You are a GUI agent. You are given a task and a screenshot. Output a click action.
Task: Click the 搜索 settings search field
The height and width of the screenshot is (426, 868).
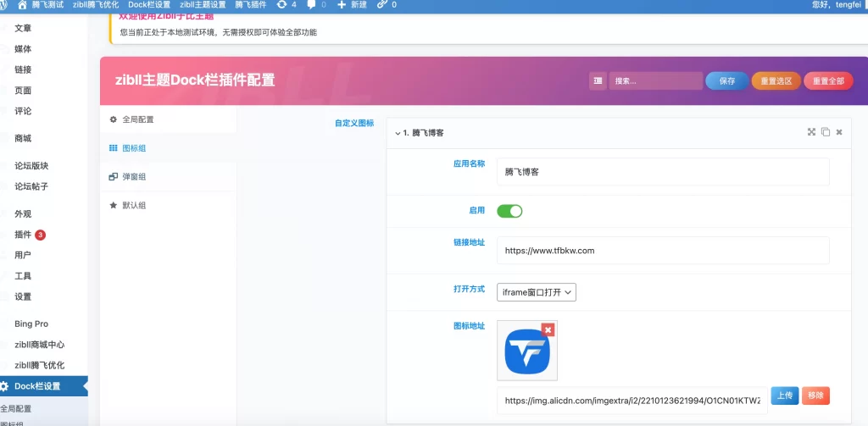tap(655, 80)
